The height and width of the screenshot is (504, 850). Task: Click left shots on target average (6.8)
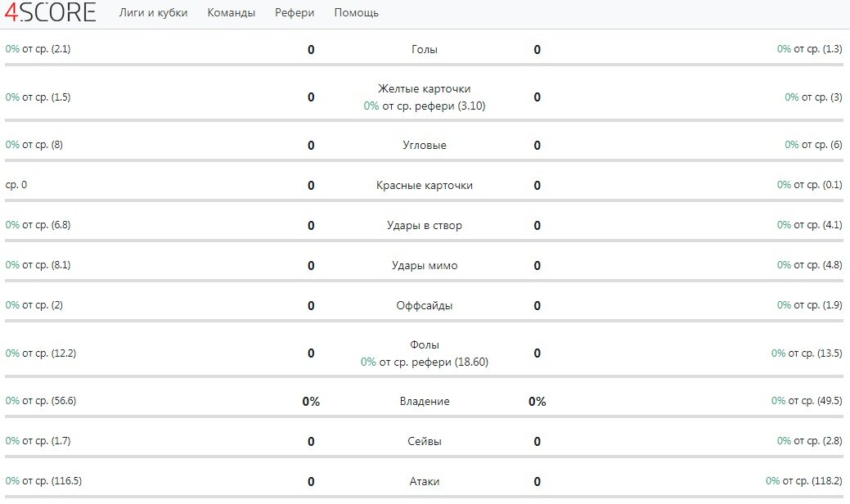(38, 225)
